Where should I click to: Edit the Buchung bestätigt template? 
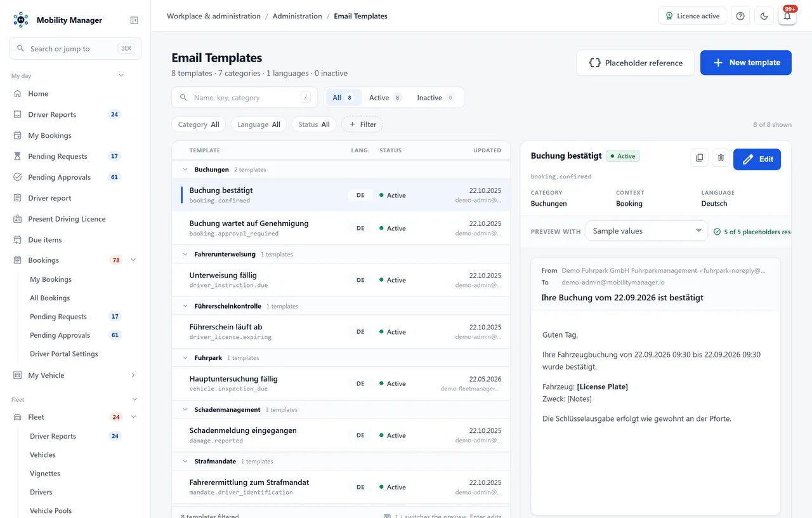[757, 159]
